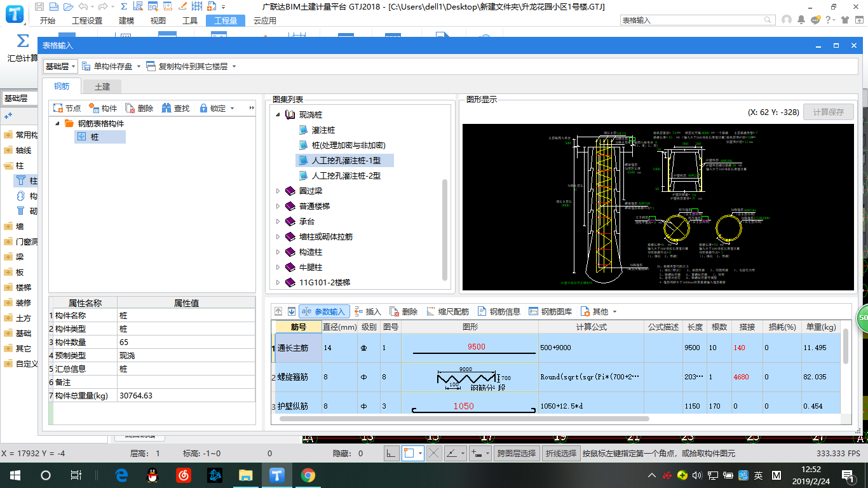Click the Undo arrow icon in title bar
Screen dimensions: 868x488
click(x=85, y=7)
